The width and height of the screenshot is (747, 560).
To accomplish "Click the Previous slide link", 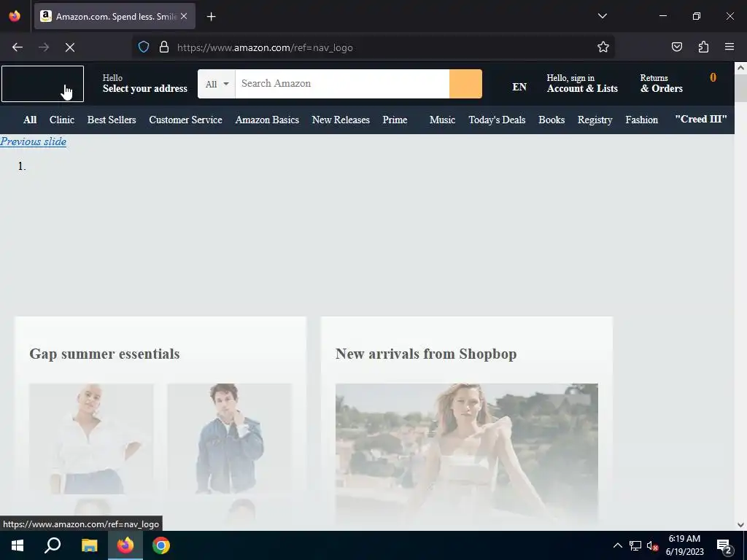I will [33, 141].
